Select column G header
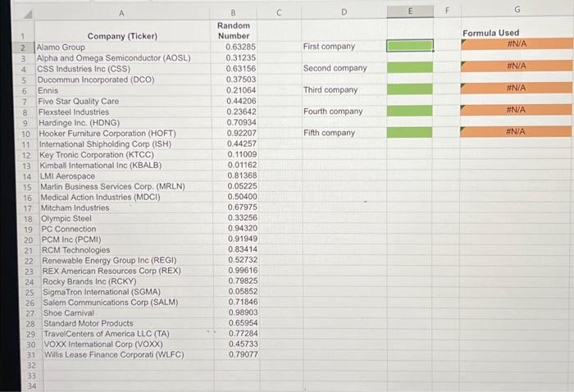This screenshot has width=574, height=392. 517,10
